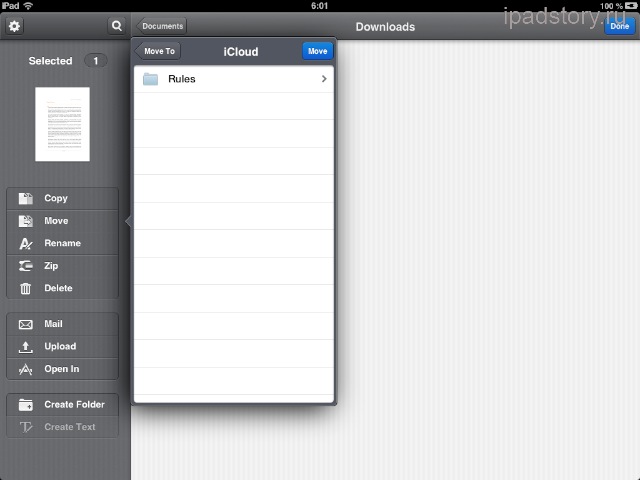Confirm with blue Move button
This screenshot has height=480, width=640.
coord(318,51)
